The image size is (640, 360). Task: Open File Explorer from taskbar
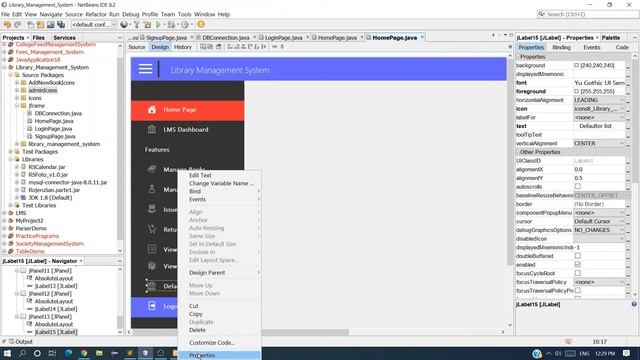pos(99,353)
